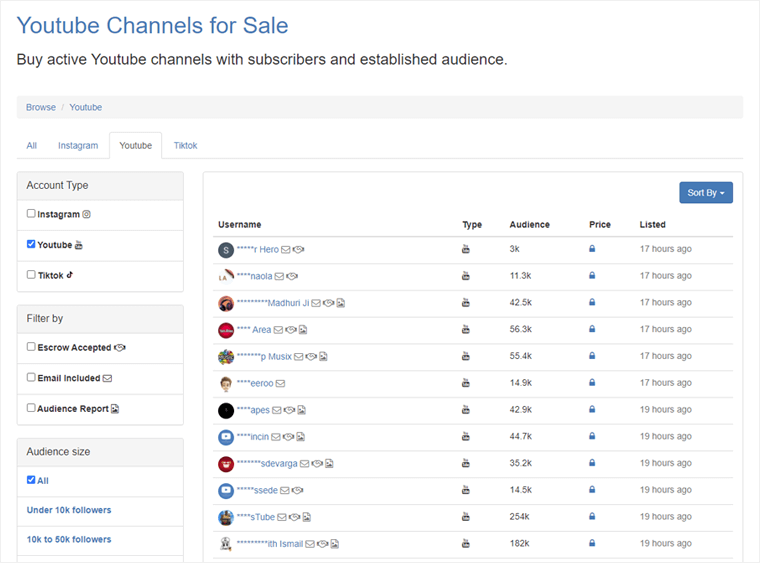Click price lock icon in sdevarga row
Image resolution: width=760 pixels, height=563 pixels.
click(x=592, y=463)
